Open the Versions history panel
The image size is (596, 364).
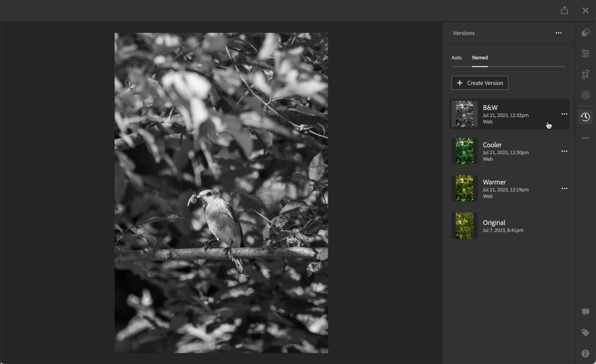[586, 116]
